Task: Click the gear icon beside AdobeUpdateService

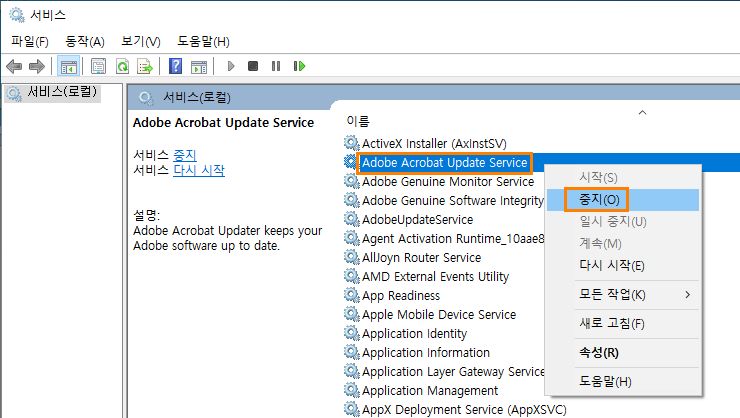Action: coord(352,219)
